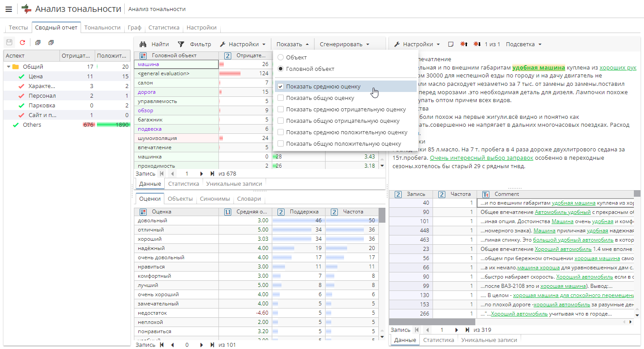Check Показать общую оценку

(281, 98)
